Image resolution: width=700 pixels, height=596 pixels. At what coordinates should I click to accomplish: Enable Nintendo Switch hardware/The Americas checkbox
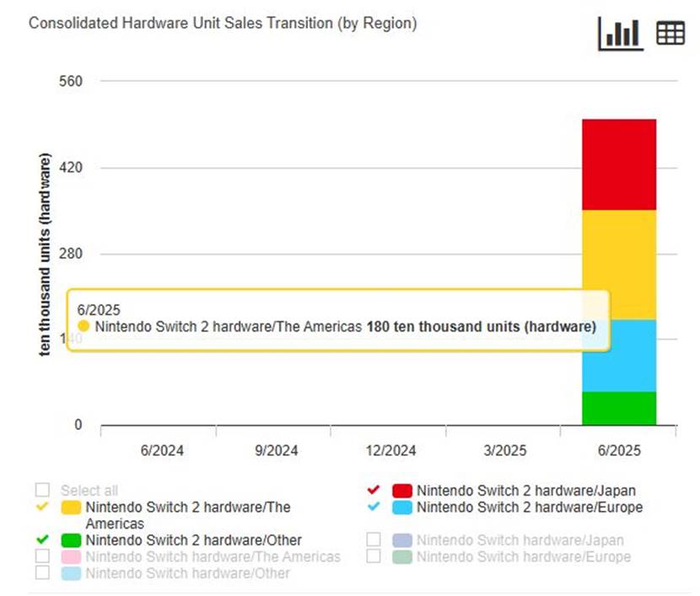tap(42, 556)
